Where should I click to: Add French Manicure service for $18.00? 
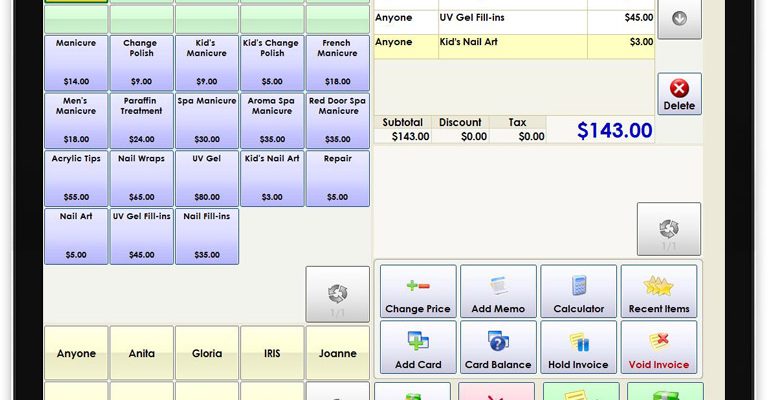click(337, 63)
